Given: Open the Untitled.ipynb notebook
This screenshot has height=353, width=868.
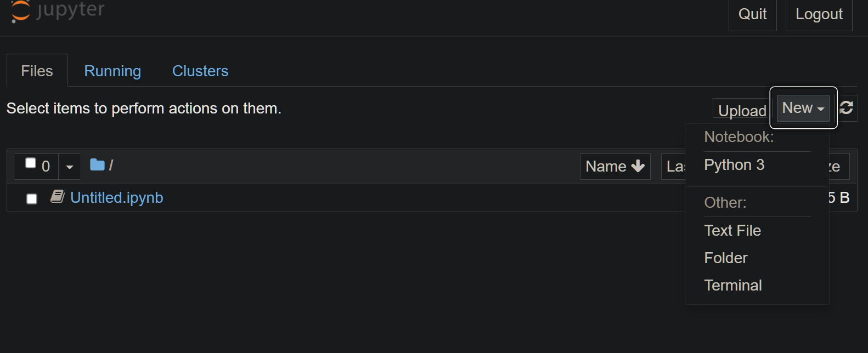Looking at the screenshot, I should [117, 197].
